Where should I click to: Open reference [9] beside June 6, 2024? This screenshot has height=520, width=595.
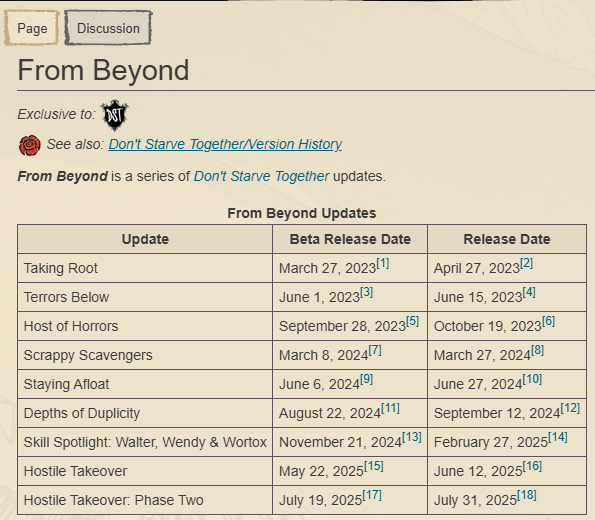click(x=366, y=379)
